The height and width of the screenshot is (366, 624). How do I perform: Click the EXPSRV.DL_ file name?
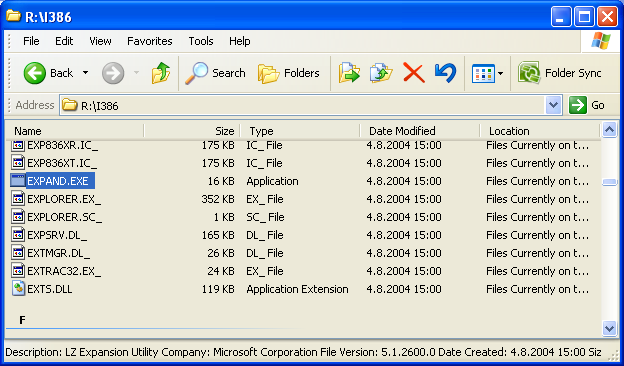tap(57, 236)
